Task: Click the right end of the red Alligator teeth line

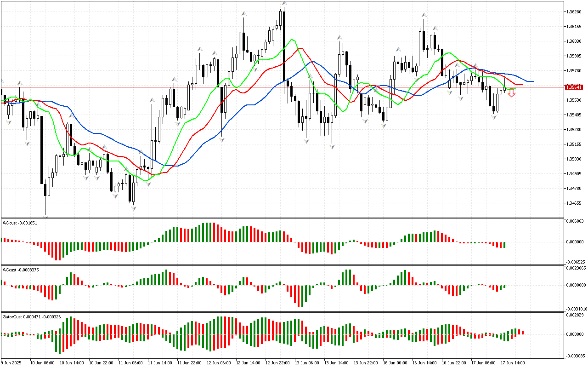Action: coord(522,85)
